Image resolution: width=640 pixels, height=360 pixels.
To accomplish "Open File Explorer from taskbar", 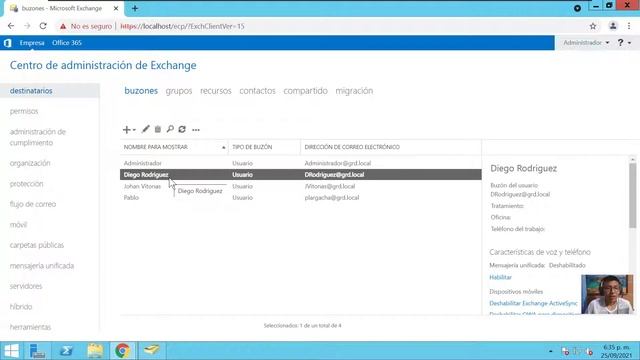I will coord(95,351).
